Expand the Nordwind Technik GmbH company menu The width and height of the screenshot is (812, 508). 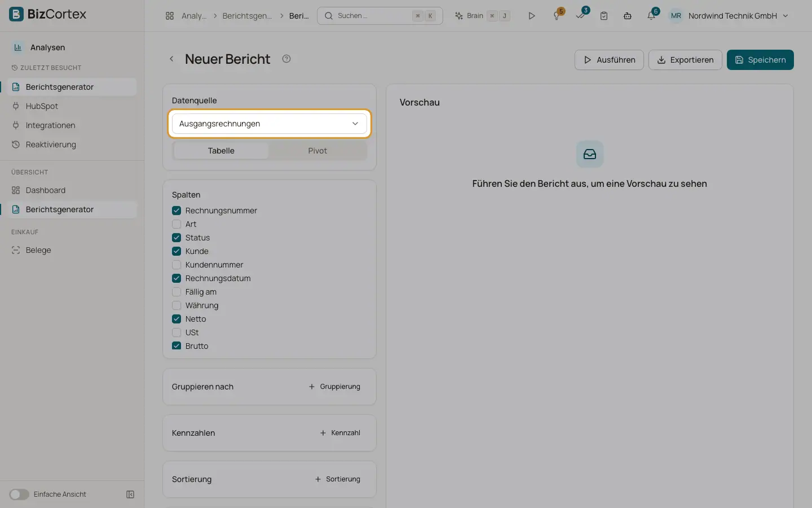point(738,16)
